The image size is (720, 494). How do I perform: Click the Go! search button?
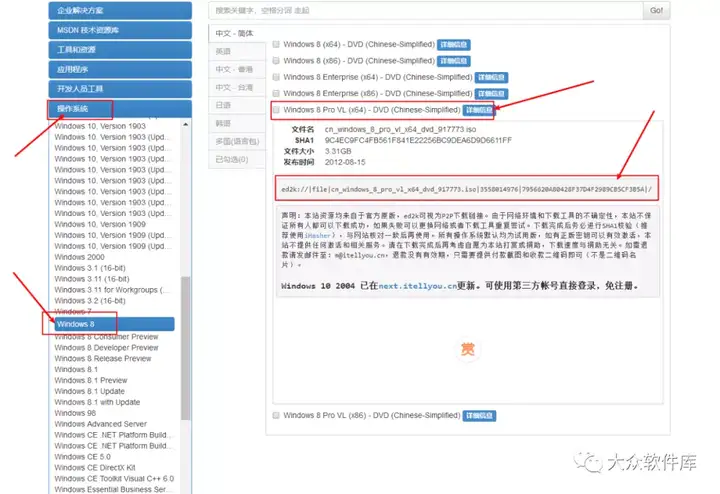[x=656, y=11]
